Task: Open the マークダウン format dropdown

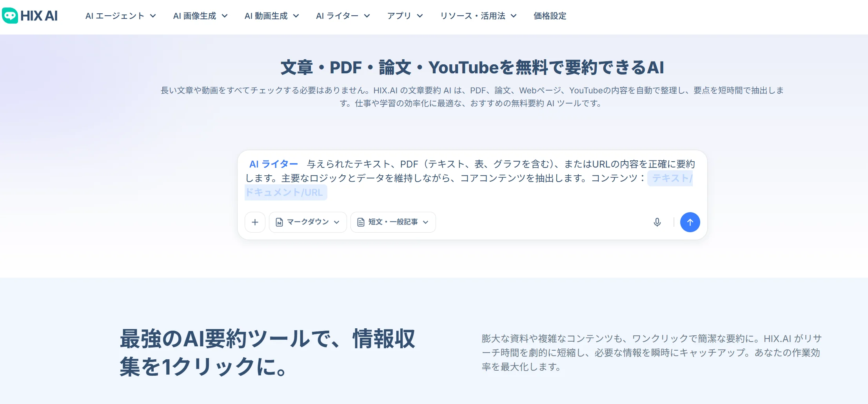Action: 307,222
